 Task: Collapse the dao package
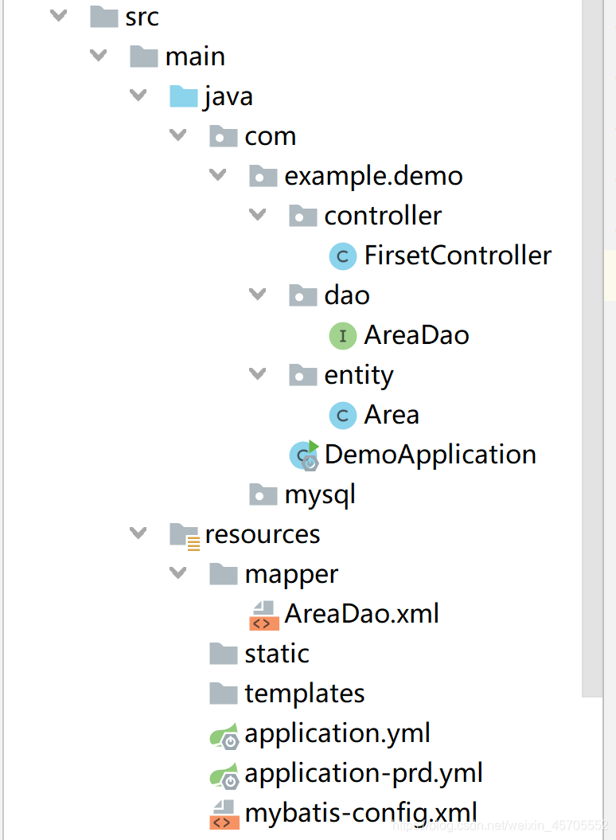(x=257, y=295)
